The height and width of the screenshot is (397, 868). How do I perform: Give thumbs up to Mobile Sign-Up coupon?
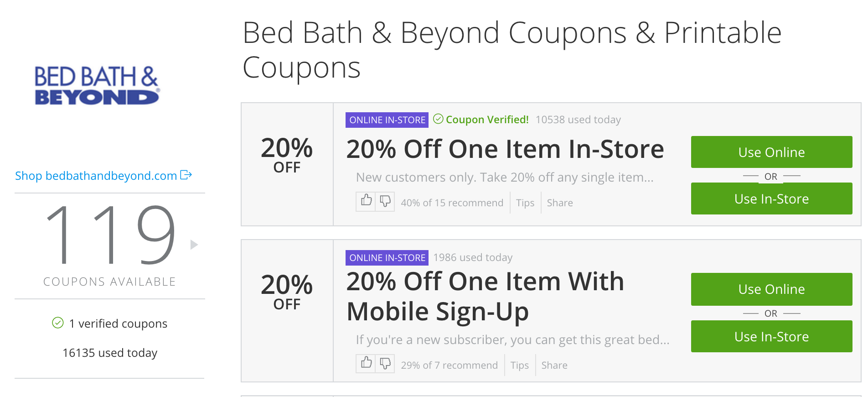(x=366, y=364)
